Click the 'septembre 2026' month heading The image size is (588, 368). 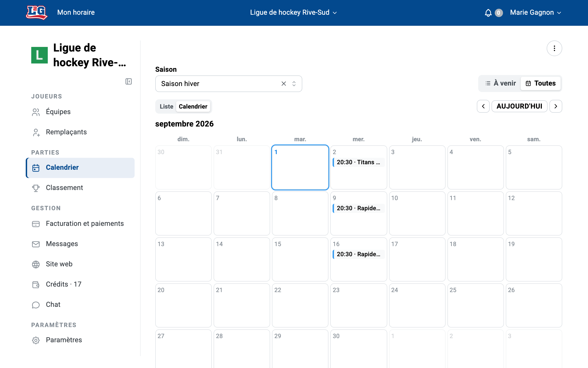(x=184, y=124)
